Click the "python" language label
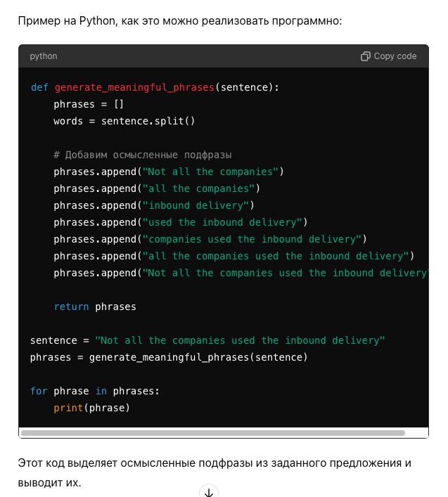448x497 pixels. tap(44, 56)
